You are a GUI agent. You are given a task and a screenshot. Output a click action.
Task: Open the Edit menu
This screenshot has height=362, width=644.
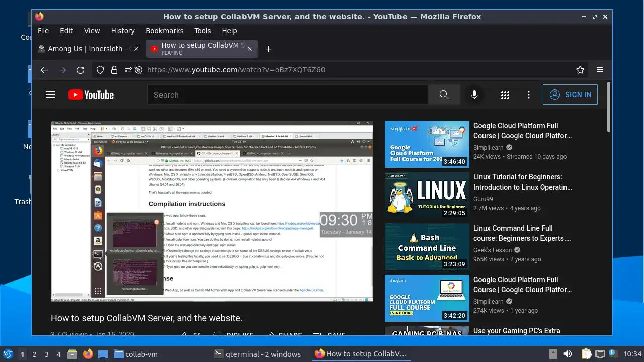(66, 31)
